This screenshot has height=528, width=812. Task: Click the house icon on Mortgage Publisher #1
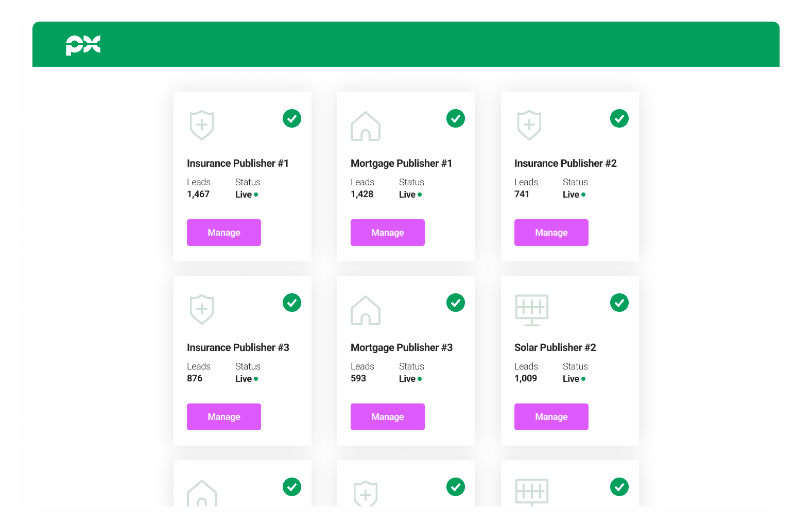point(366,126)
